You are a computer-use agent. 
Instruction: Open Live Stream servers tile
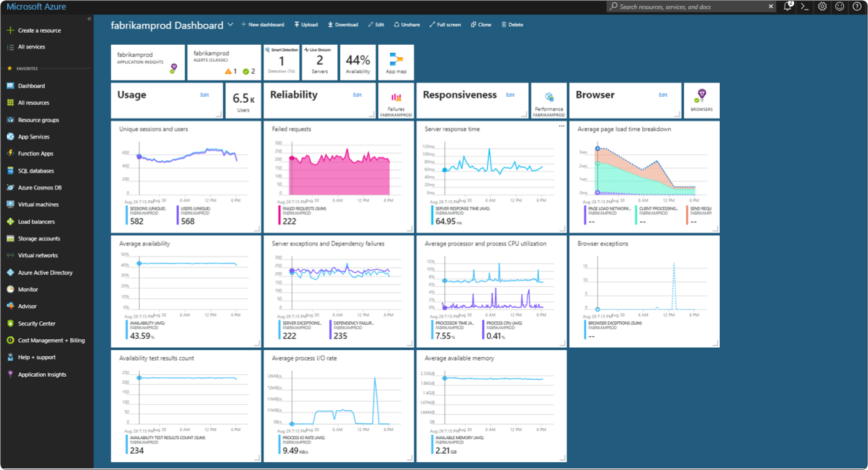[320, 62]
